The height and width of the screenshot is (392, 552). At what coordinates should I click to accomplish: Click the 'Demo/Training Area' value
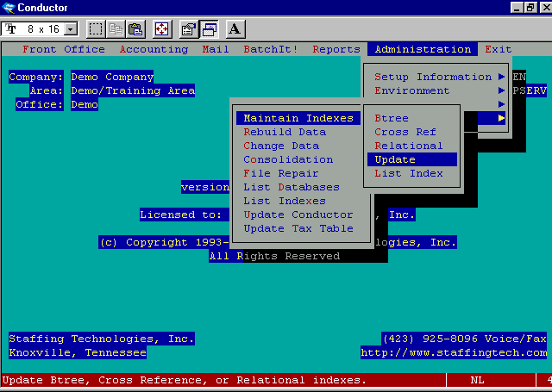tap(133, 90)
